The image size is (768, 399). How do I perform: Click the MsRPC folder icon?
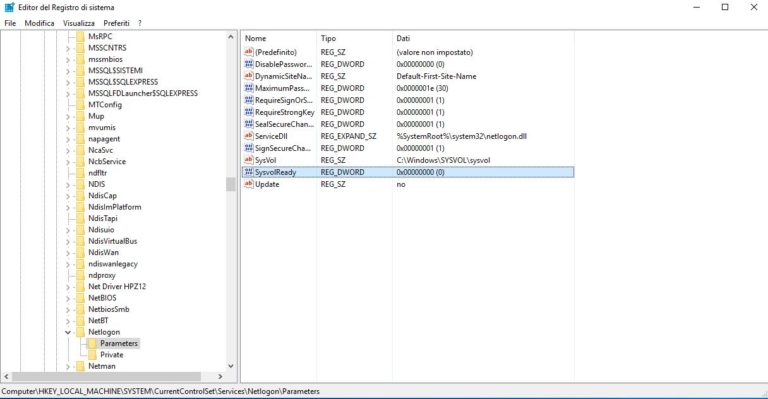[x=80, y=36]
